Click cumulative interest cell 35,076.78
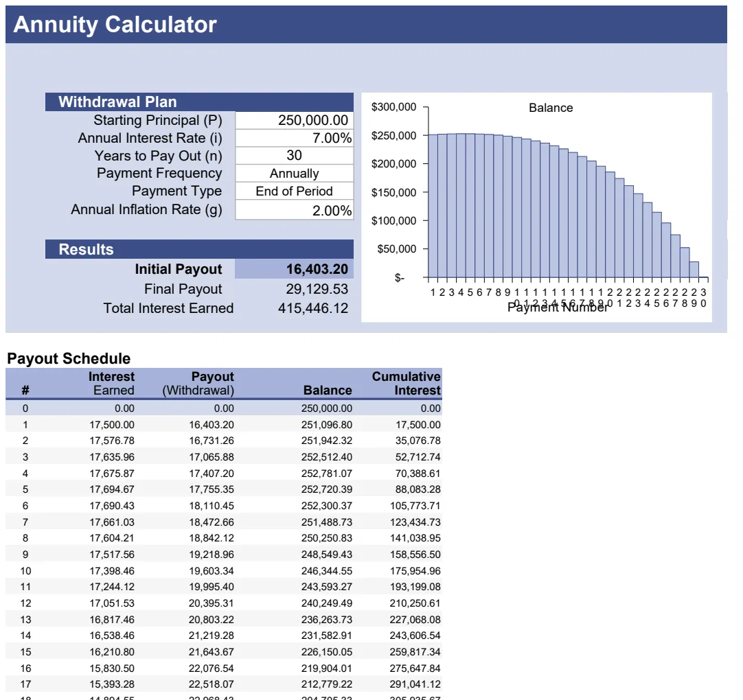 [418, 441]
